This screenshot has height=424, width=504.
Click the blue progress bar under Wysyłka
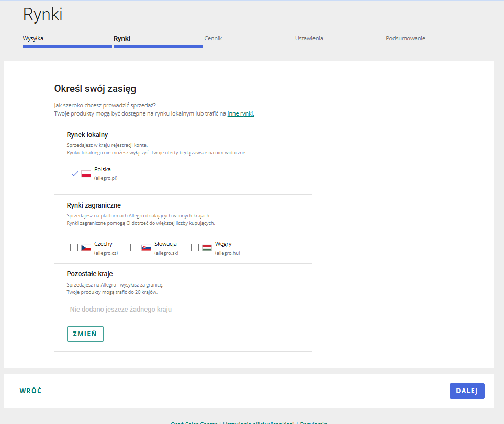tap(67, 47)
